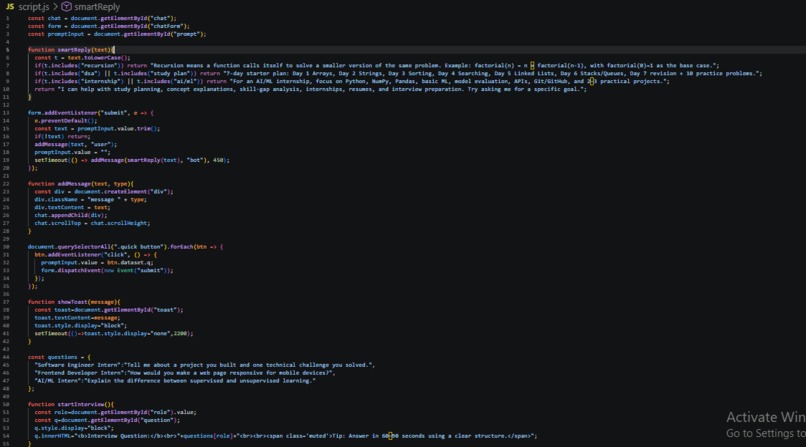Click the querySelectorAll(".quick button") line
The height and width of the screenshot is (447, 806).
(x=125, y=247)
